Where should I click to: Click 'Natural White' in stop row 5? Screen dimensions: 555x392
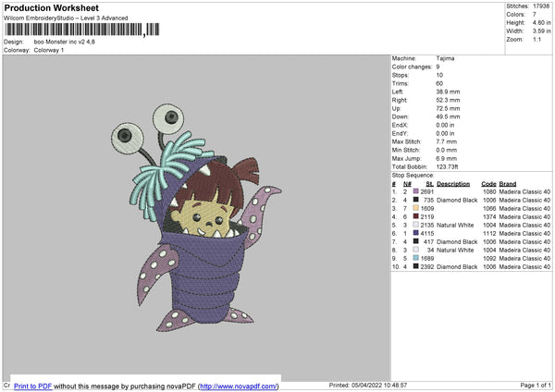(x=455, y=225)
